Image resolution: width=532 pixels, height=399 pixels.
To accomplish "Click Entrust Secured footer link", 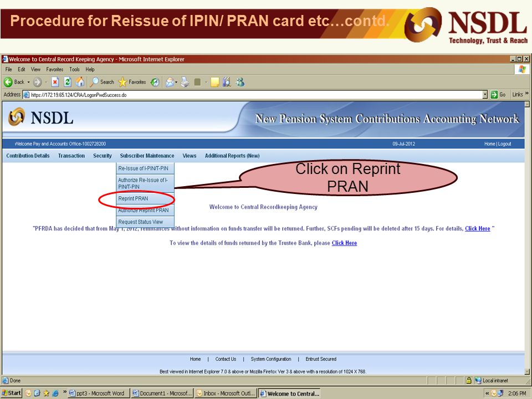I will [321, 359].
